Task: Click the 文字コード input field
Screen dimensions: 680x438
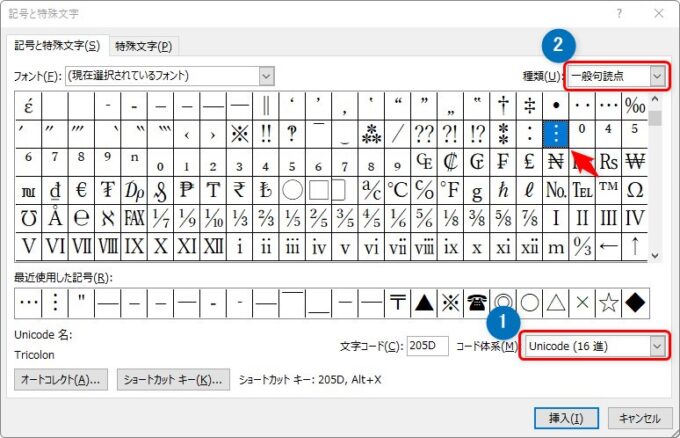Action: point(427,345)
